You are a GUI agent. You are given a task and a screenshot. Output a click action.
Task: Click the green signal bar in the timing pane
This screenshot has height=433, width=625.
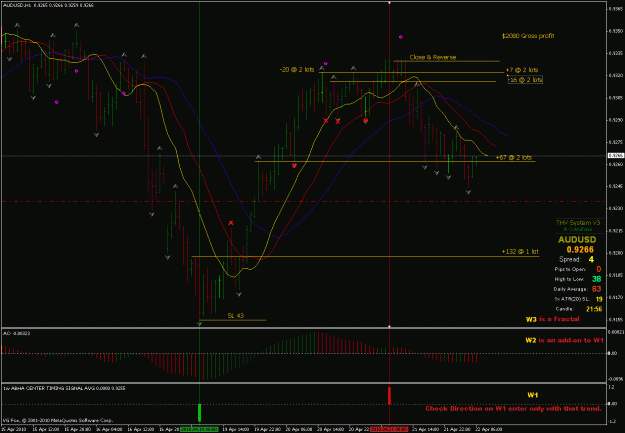point(199,413)
